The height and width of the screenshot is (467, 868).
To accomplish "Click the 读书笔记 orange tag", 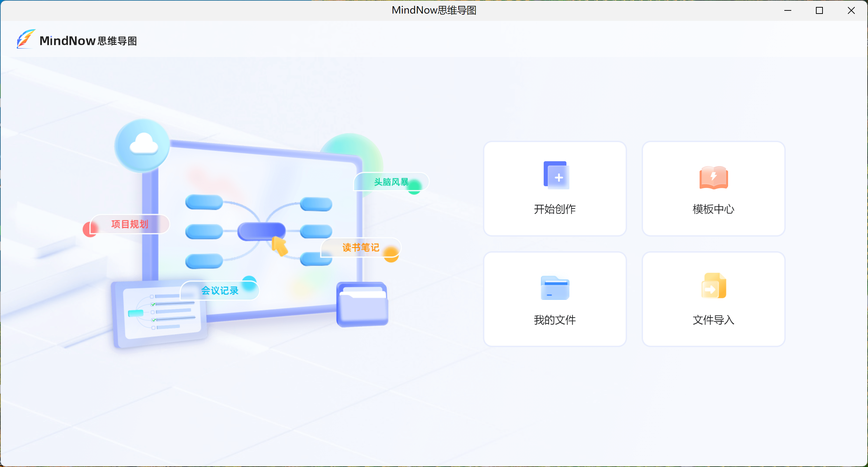I will point(360,247).
